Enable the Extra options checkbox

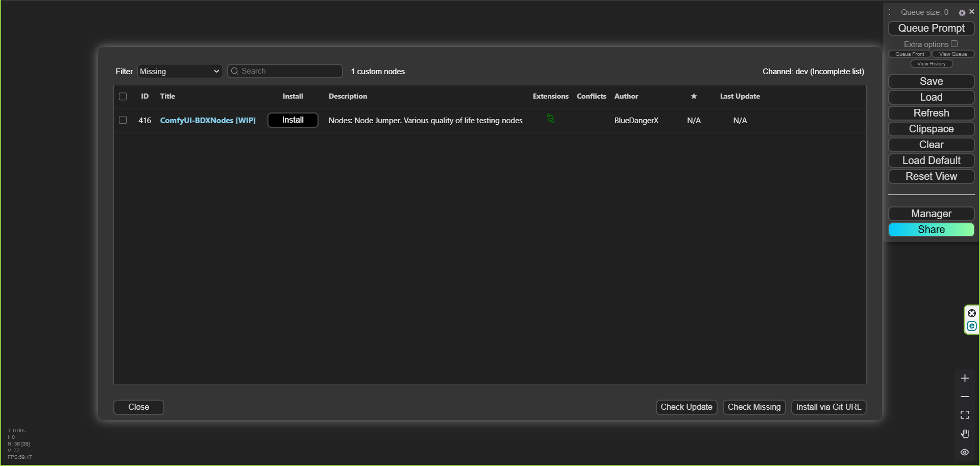[954, 44]
